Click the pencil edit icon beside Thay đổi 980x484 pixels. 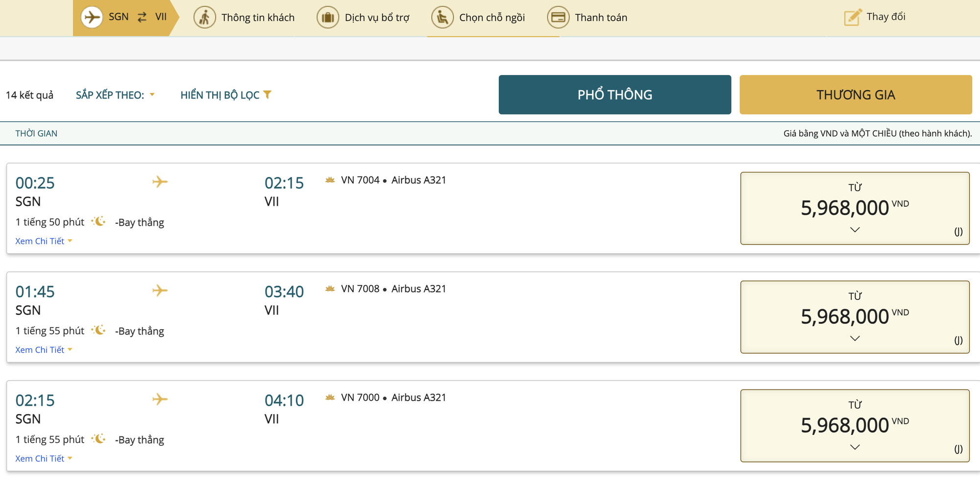point(853,17)
